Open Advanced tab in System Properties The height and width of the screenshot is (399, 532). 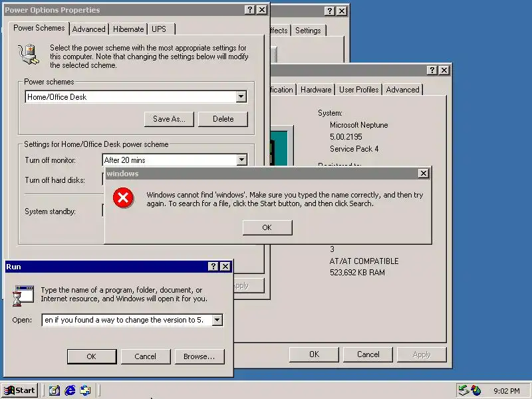[x=402, y=90]
